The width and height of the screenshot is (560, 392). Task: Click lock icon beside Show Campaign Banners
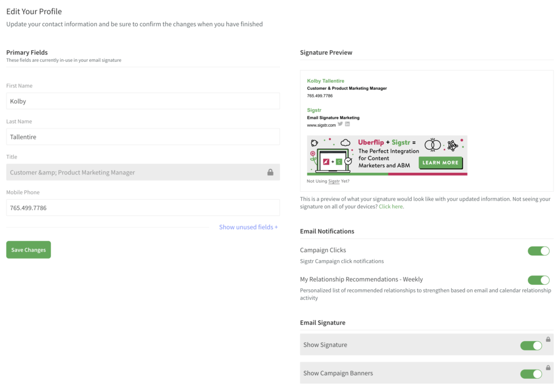click(x=548, y=367)
